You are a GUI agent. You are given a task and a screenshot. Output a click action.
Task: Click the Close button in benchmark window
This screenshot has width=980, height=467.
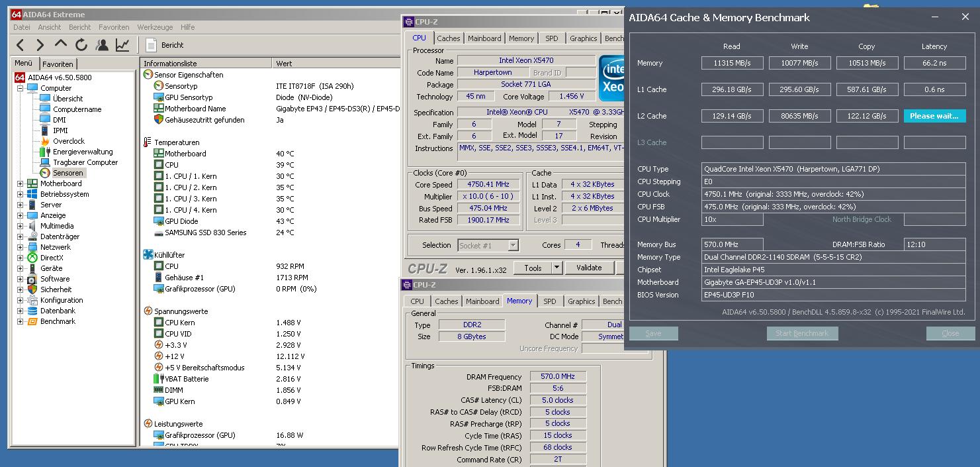[x=950, y=333]
